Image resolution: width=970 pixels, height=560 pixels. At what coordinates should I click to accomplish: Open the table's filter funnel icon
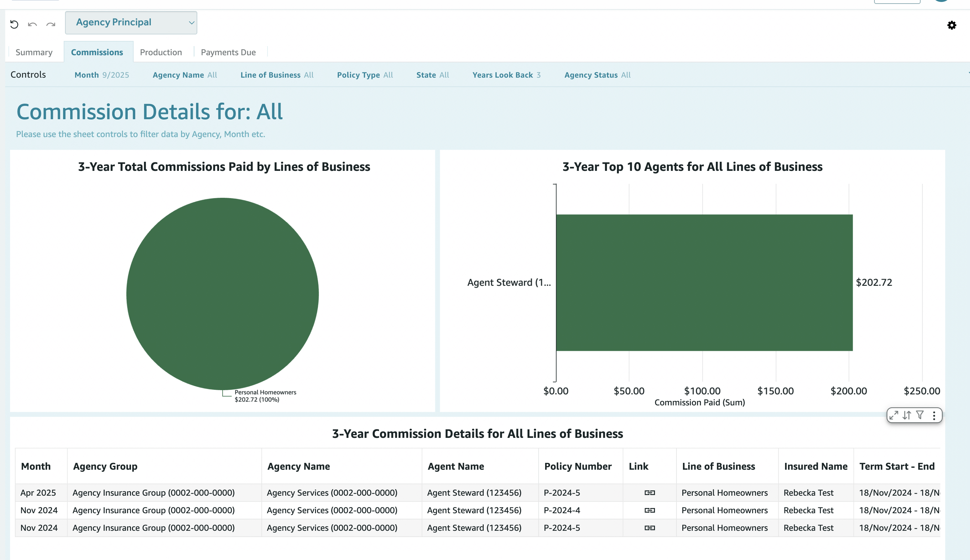click(920, 415)
